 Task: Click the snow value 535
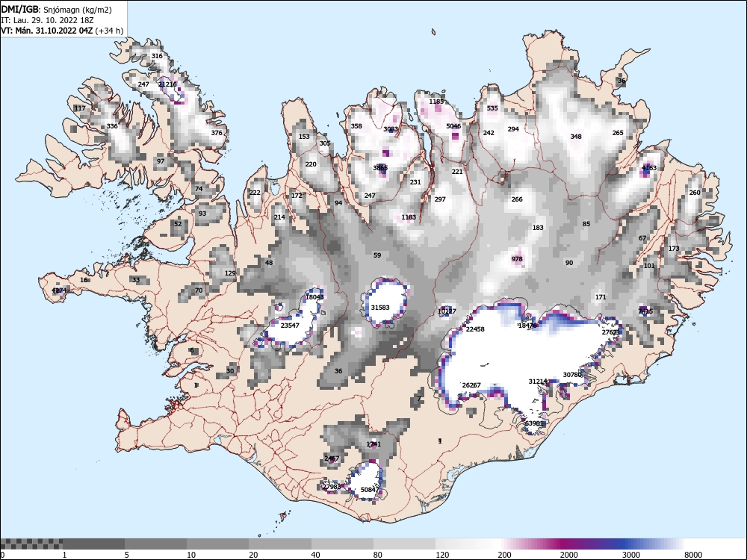coord(492,108)
